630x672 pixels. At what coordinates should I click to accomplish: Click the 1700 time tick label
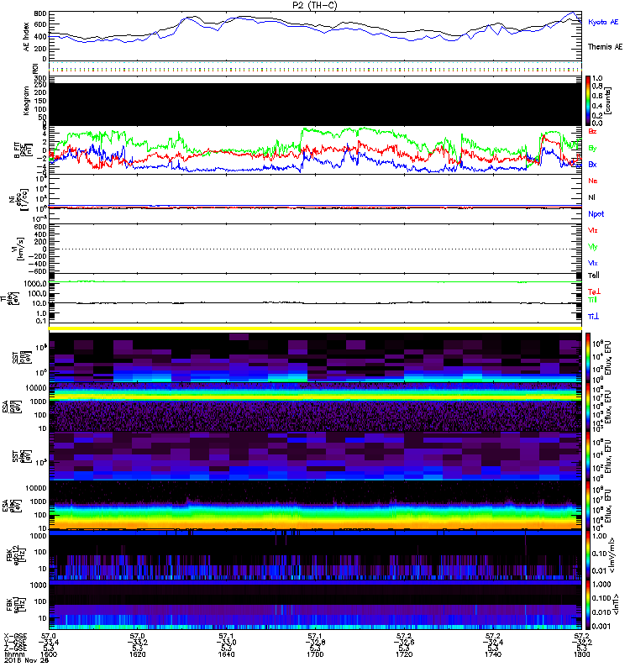[x=315, y=654]
